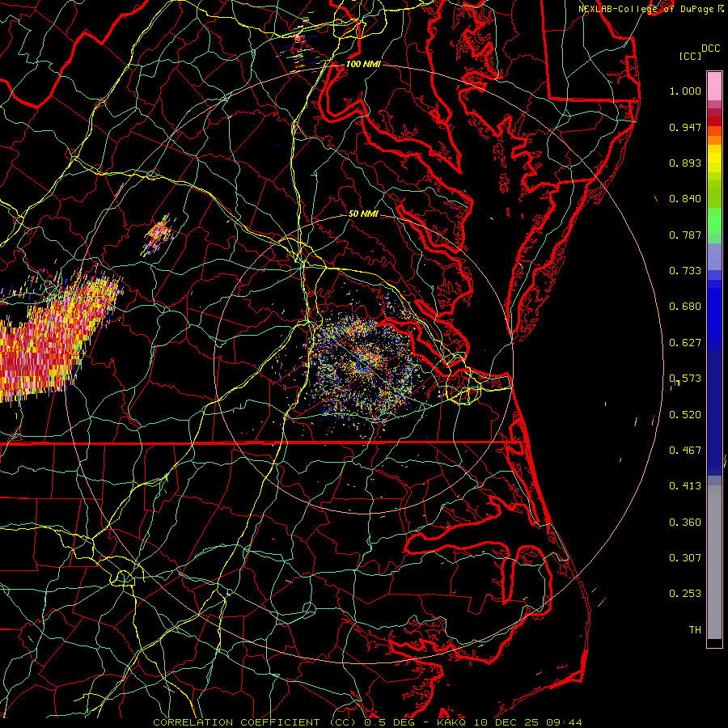
Task: Click the Correlation Coefficient caption at the bottom
Action: tap(367, 722)
